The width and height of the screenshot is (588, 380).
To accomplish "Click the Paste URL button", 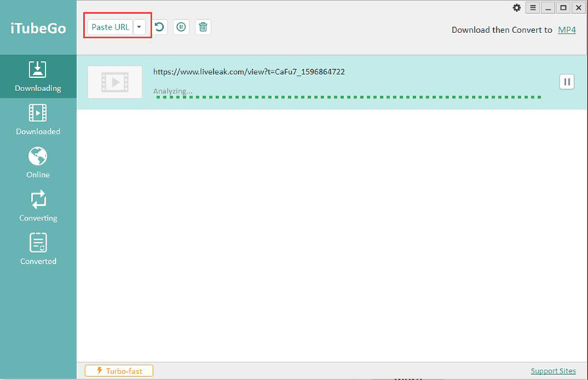I will point(110,27).
